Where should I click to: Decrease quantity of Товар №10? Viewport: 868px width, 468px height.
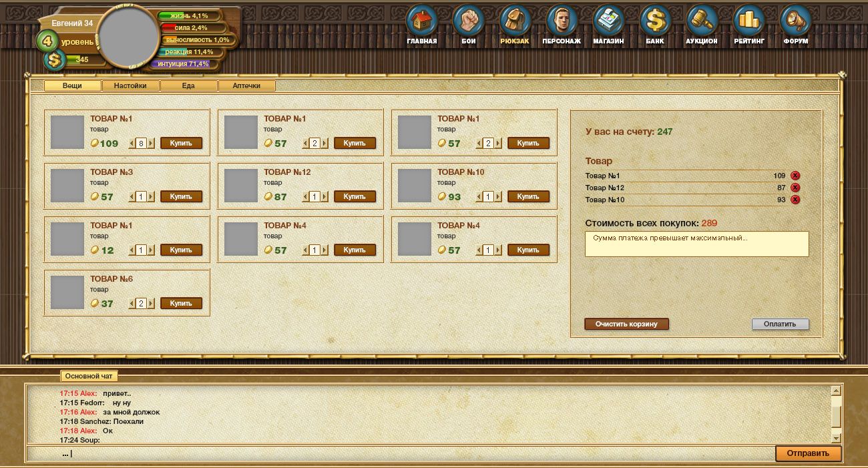479,196
